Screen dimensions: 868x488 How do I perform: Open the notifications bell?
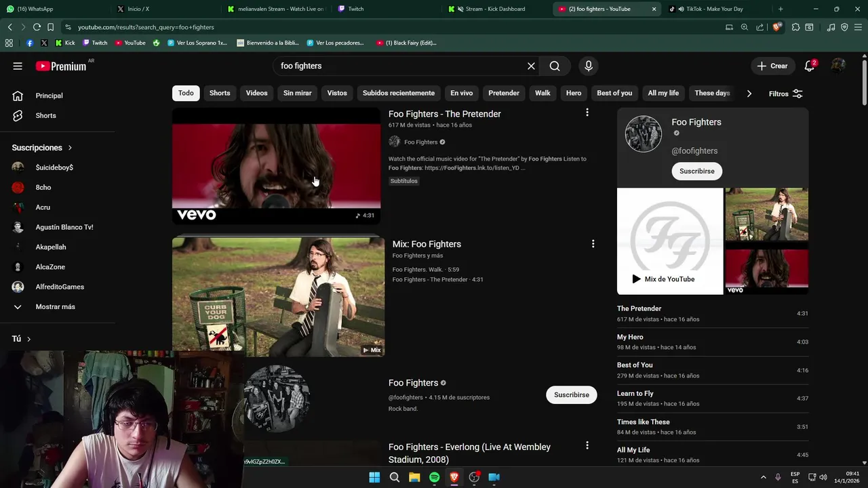[x=809, y=66]
